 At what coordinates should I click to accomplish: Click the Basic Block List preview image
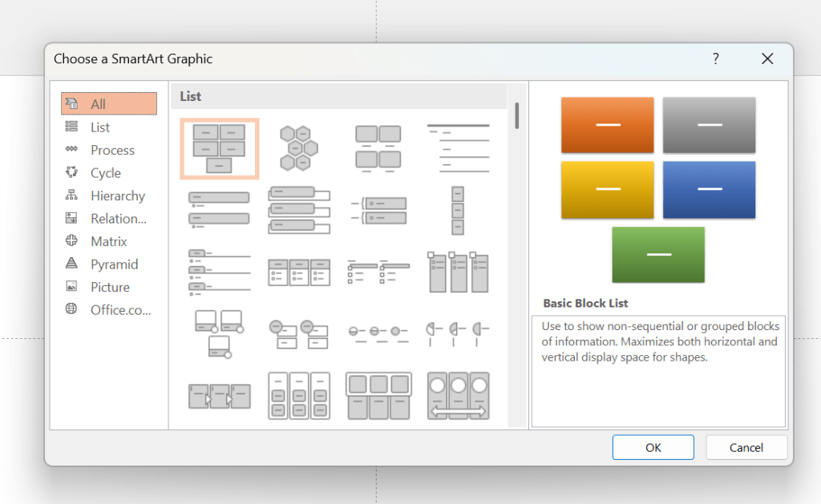(657, 190)
